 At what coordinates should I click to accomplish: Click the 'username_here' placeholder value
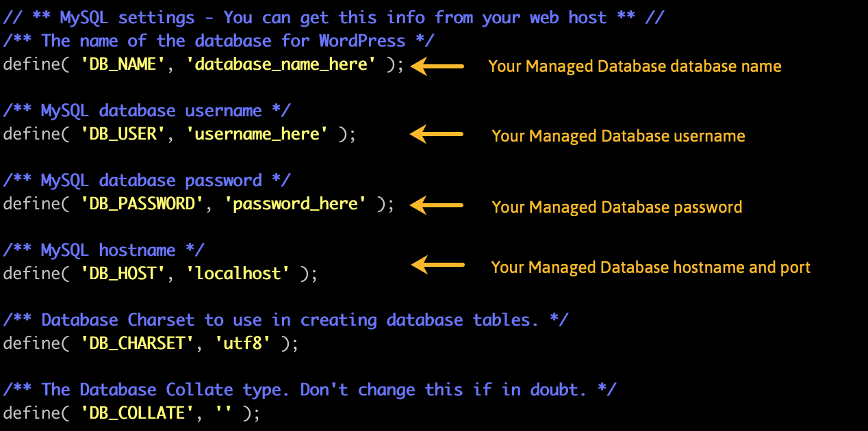pos(257,134)
